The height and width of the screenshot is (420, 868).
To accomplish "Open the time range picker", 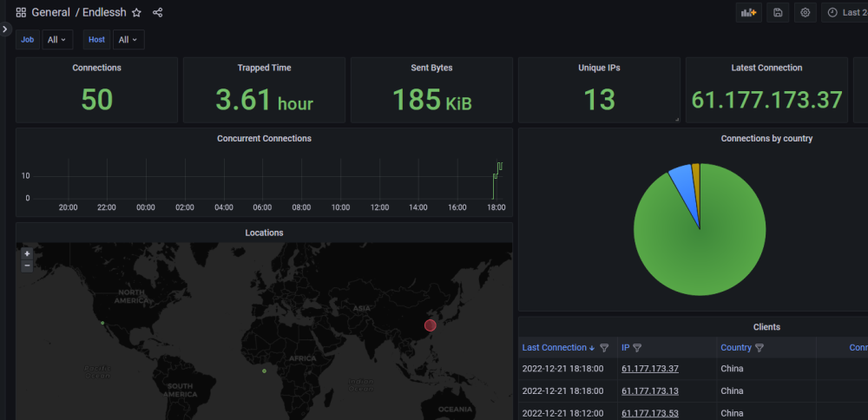I will (x=845, y=13).
